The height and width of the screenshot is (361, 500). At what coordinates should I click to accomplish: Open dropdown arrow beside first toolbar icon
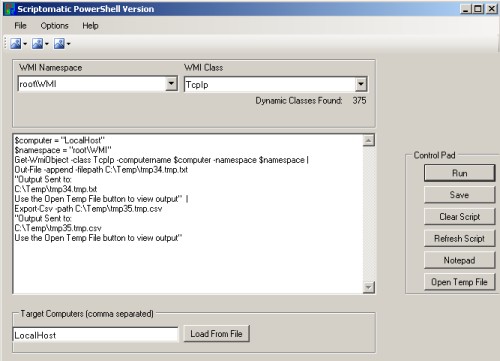point(25,44)
